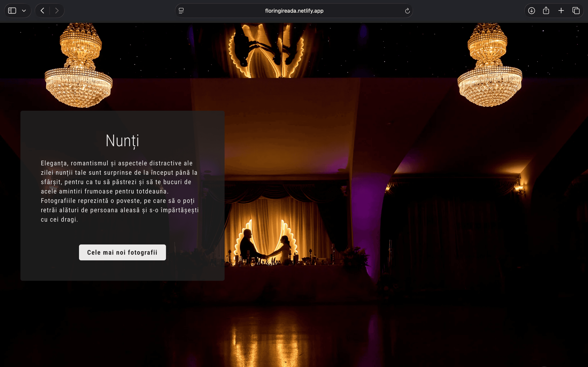The width and height of the screenshot is (588, 367).
Task: Show the tab overview grid
Action: pos(576,11)
